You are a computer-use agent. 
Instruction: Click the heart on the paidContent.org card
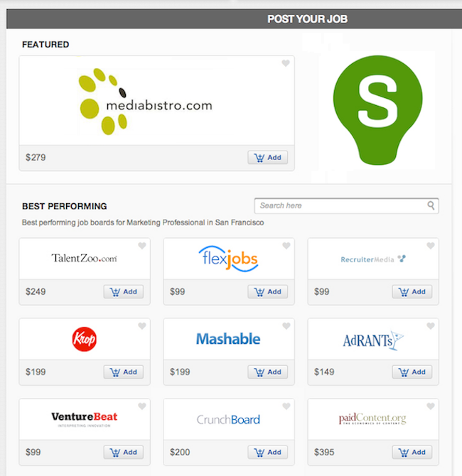(431, 406)
